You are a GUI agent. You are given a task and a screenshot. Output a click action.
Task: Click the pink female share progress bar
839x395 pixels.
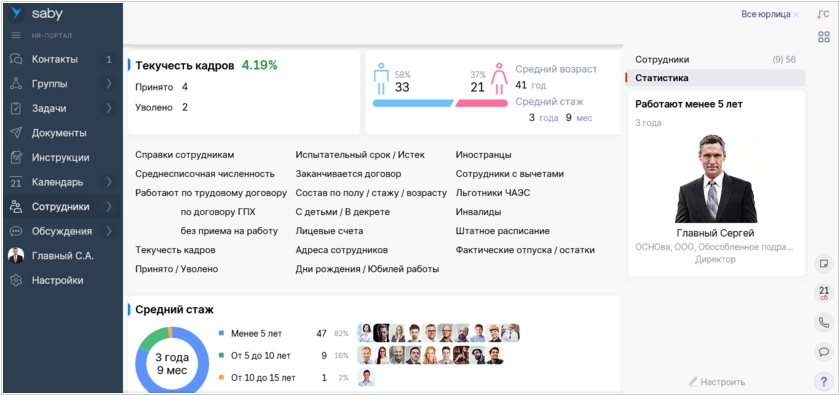click(x=482, y=103)
